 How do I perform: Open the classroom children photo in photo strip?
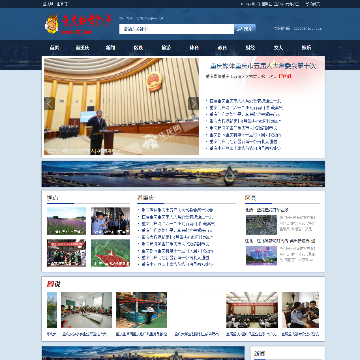coord(86,310)
